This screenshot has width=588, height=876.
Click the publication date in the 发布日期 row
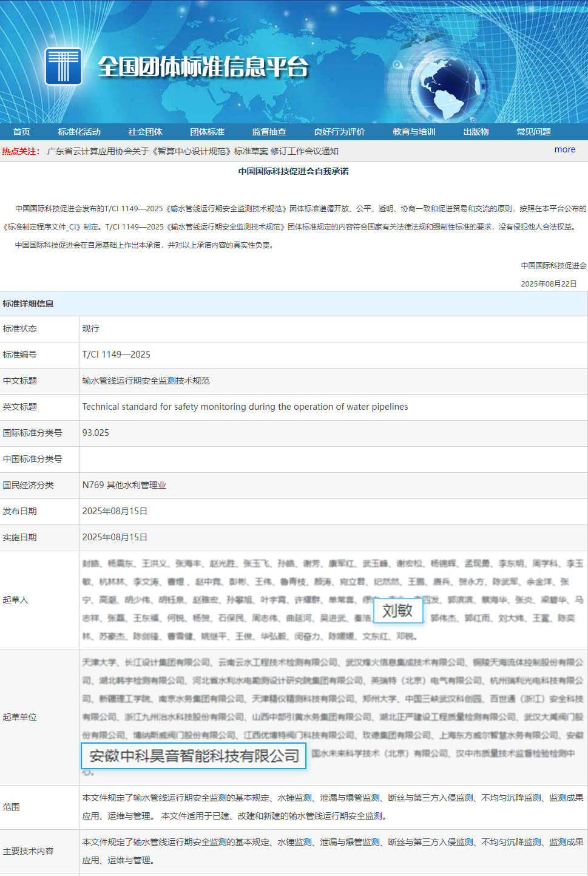click(115, 511)
